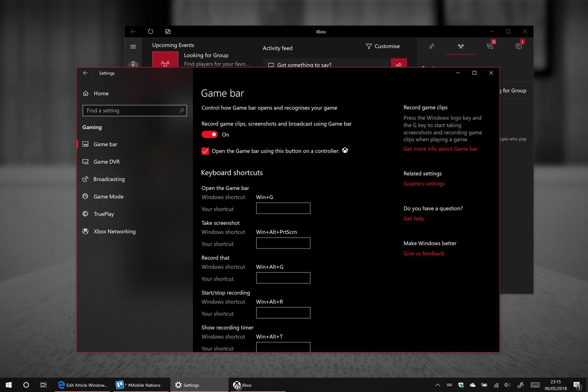Click the TruePlay sidebar icon
588x392 pixels.
tap(86, 213)
